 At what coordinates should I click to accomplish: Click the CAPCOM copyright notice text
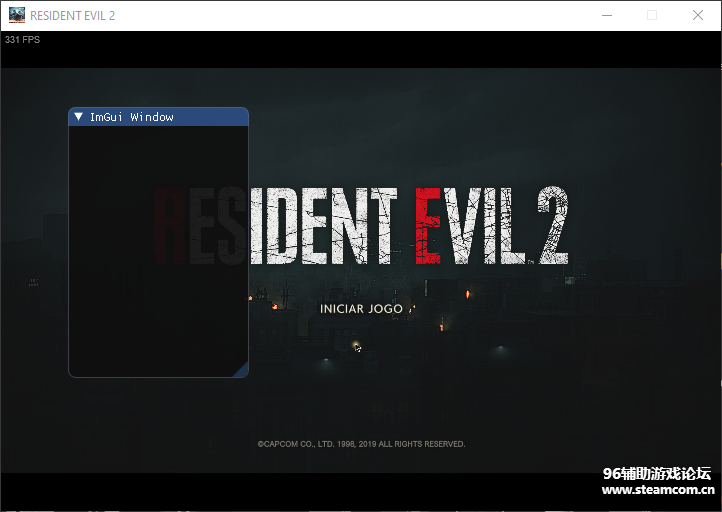361,444
